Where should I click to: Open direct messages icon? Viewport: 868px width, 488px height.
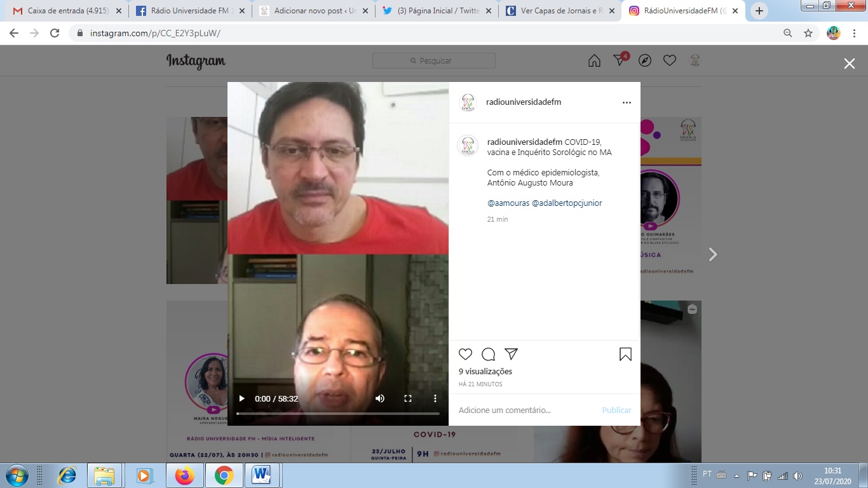[x=620, y=60]
